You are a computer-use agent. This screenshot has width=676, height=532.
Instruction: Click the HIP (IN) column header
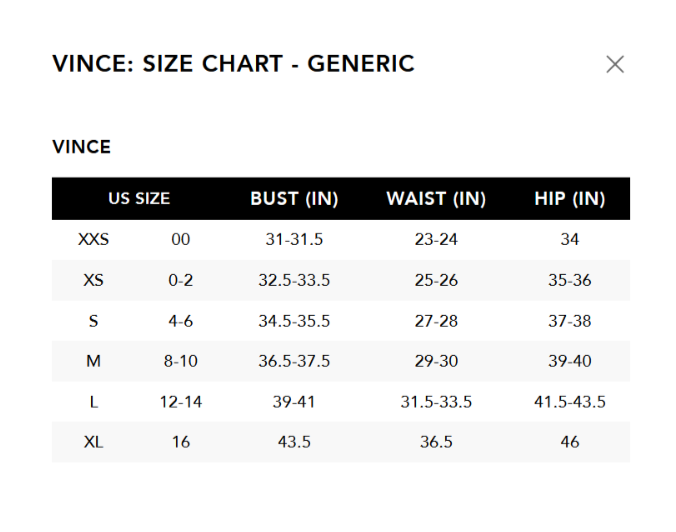tap(570, 198)
